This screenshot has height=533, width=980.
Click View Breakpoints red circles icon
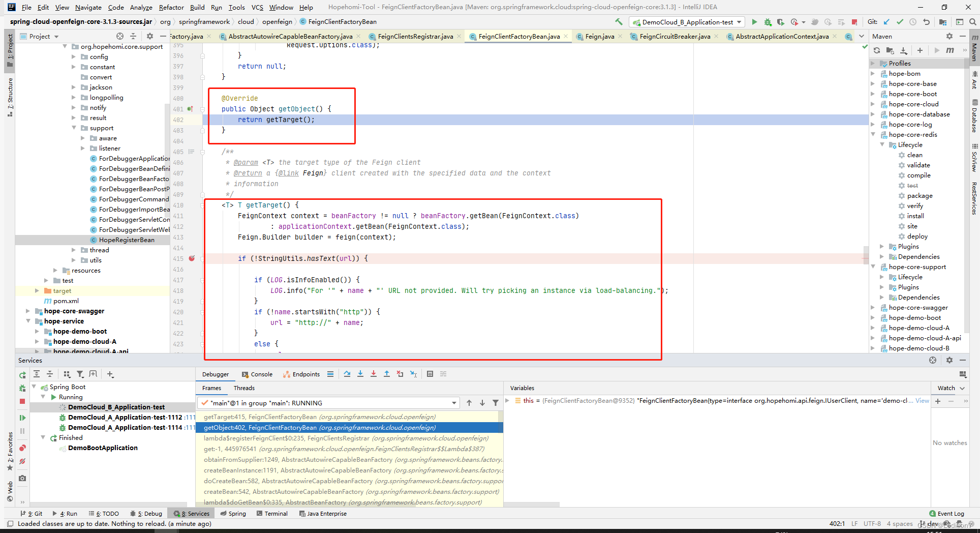tap(22, 448)
